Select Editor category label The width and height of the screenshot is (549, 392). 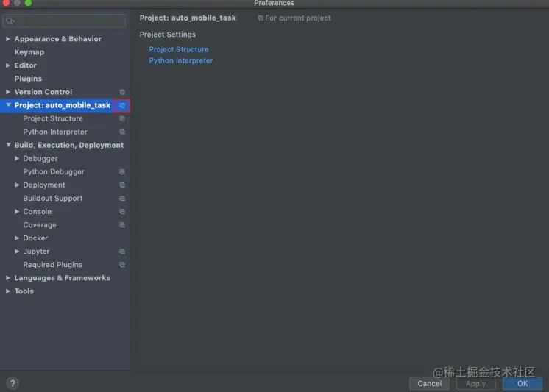click(x=26, y=65)
